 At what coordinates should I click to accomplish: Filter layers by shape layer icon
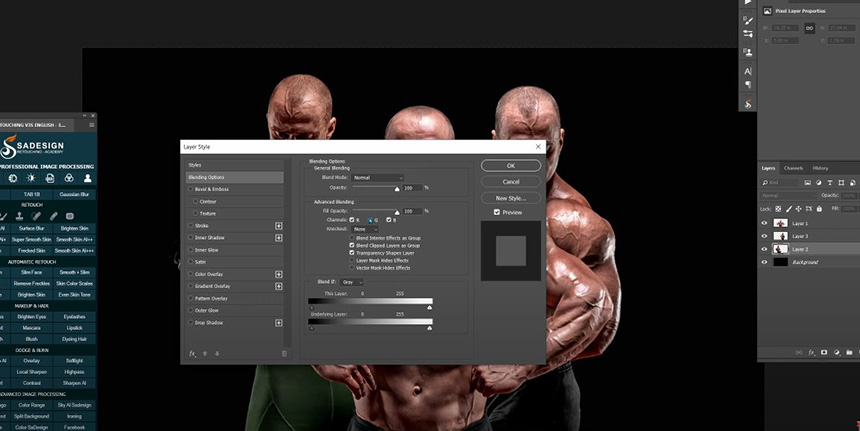coord(841,183)
